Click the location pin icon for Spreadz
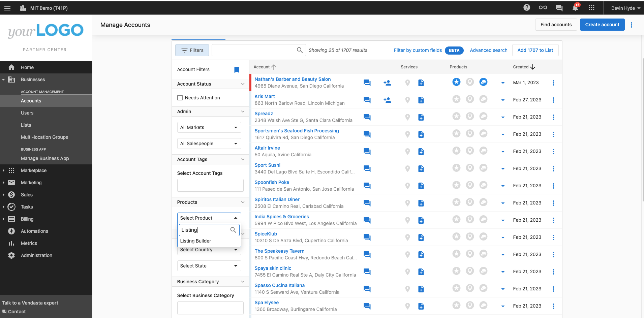Viewport: 644px width, 318px height. click(407, 117)
